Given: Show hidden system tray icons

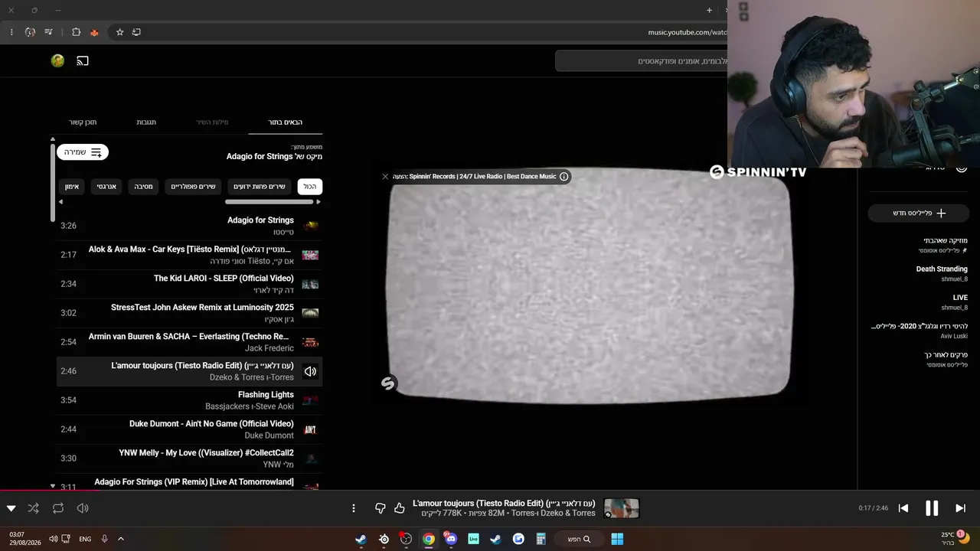Looking at the screenshot, I should pos(120,539).
